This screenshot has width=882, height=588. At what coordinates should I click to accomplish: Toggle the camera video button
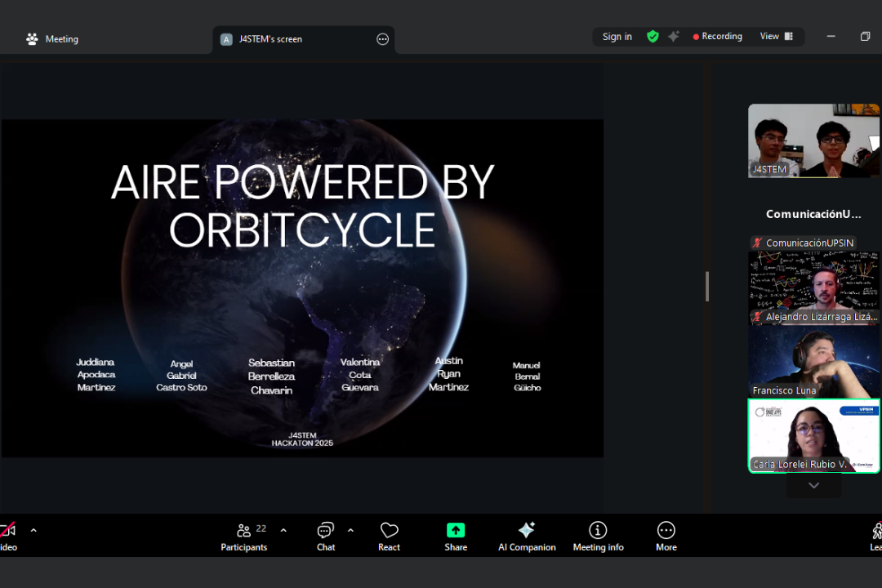pos(7,537)
